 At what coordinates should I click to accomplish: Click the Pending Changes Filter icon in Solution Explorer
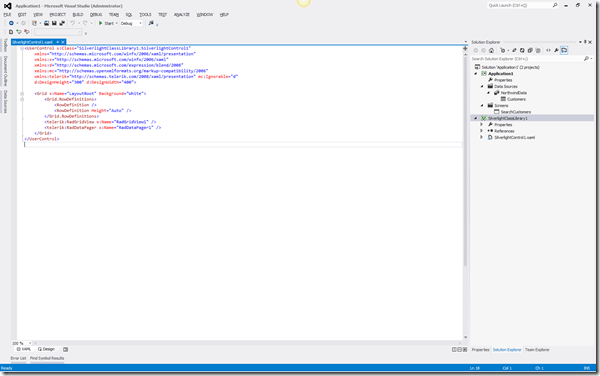pos(503,50)
